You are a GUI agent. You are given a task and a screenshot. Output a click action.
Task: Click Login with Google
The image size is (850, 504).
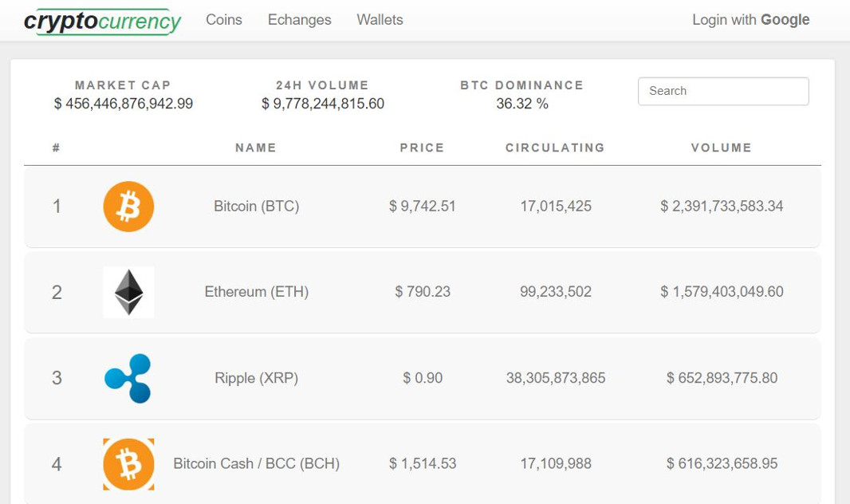[751, 20]
